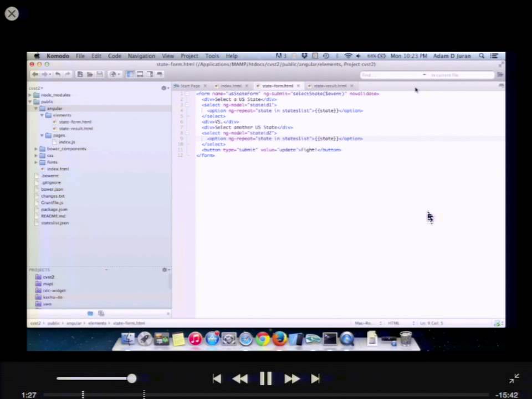
Task: Pause the video playback
Action: (265, 378)
